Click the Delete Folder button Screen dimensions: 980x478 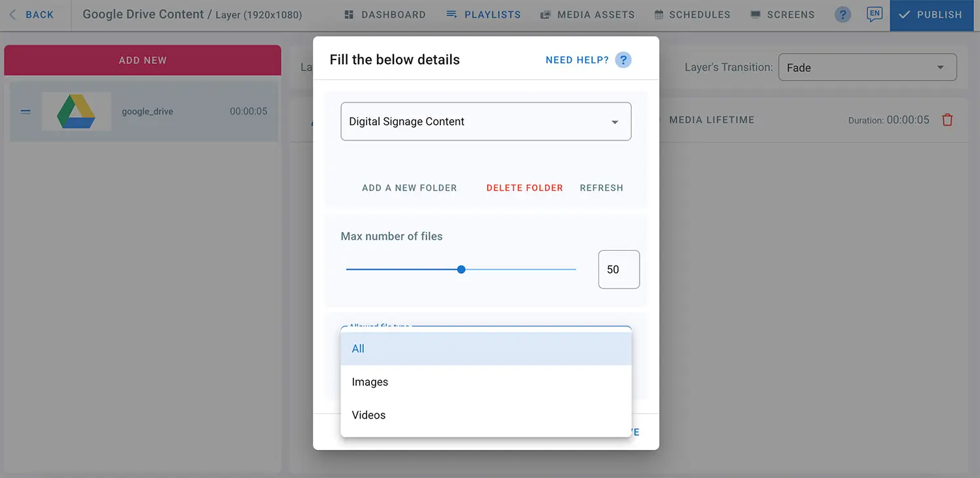525,188
